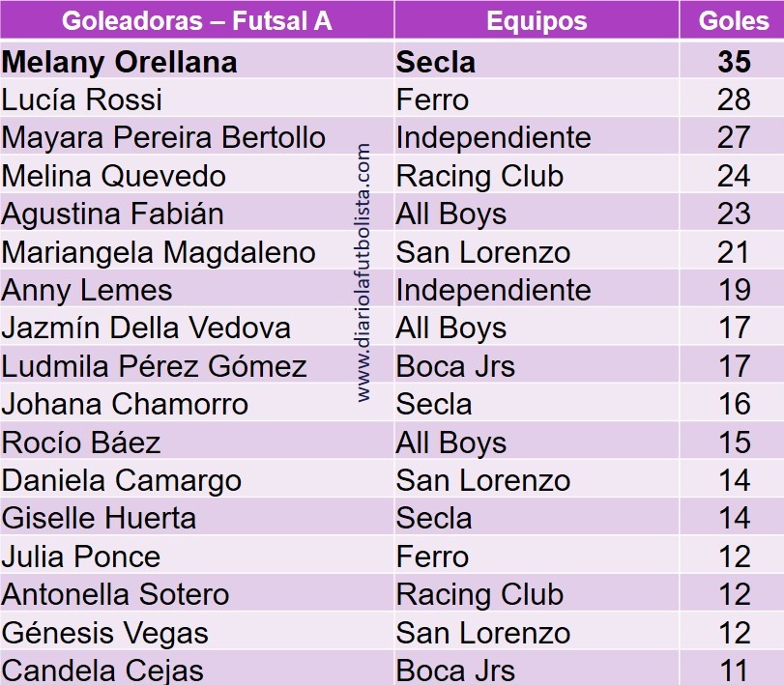Open the www.diariolafutbolista.com watermark link
The width and height of the screenshot is (784, 685).
[x=364, y=272]
